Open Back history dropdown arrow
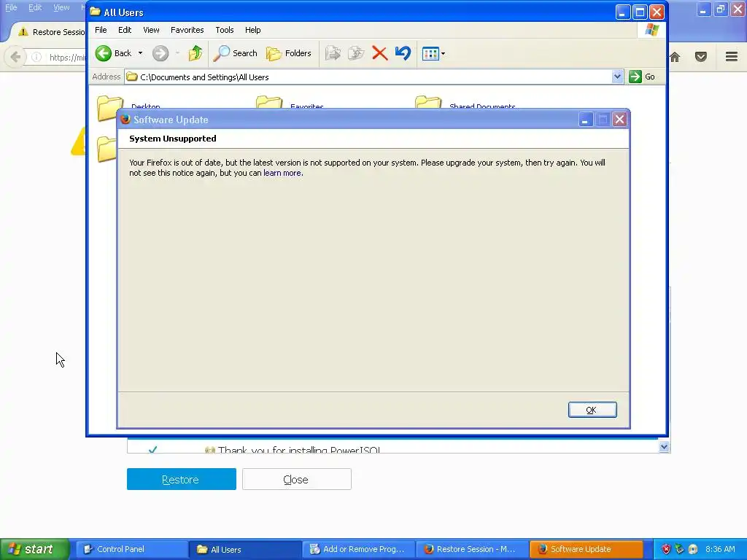 tap(140, 53)
